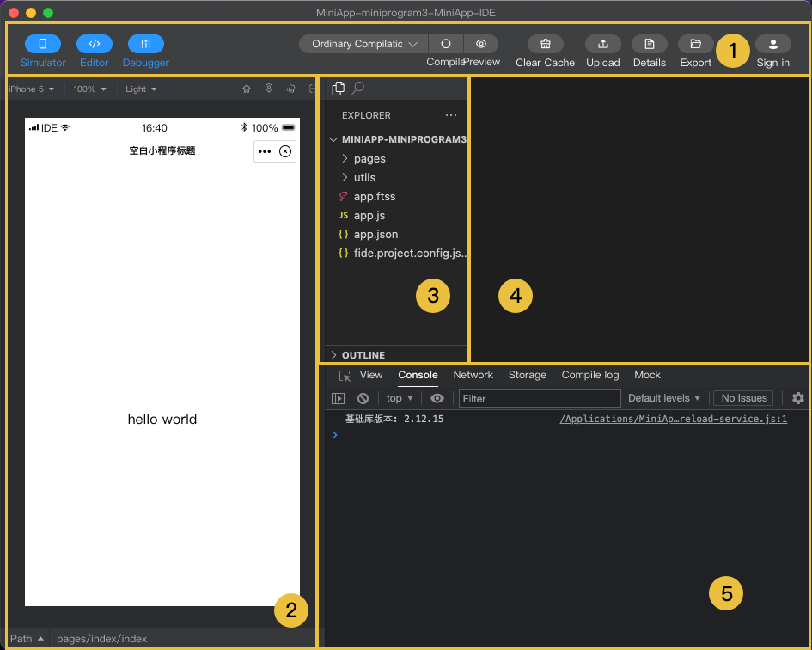This screenshot has width=812, height=650.
Task: Collapse the MINIAPP-MINIPROGRAM3 root folder
Action: (x=397, y=139)
